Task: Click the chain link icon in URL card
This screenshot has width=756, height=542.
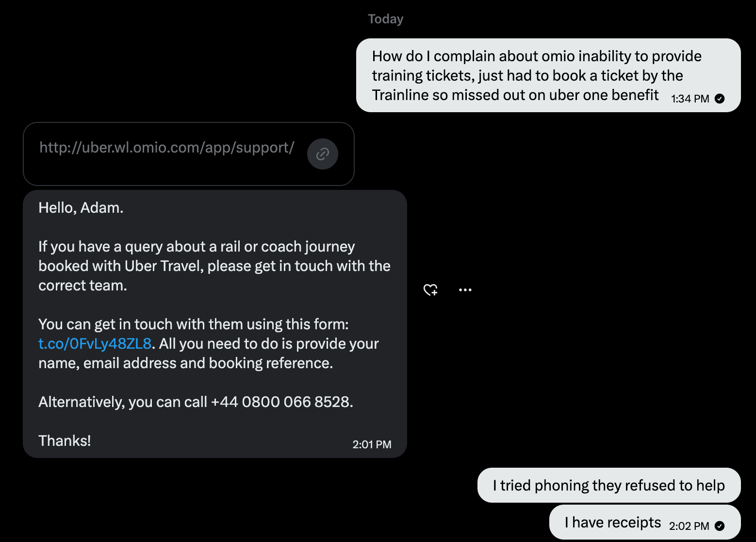Action: tap(323, 154)
